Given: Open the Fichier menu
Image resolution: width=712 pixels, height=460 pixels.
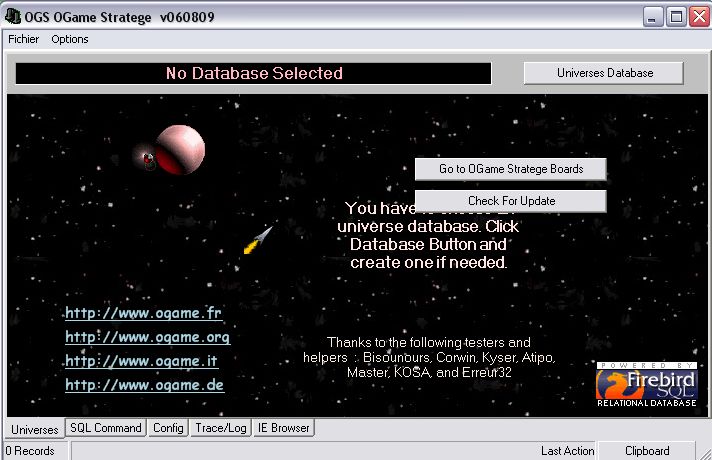Looking at the screenshot, I should [x=23, y=39].
